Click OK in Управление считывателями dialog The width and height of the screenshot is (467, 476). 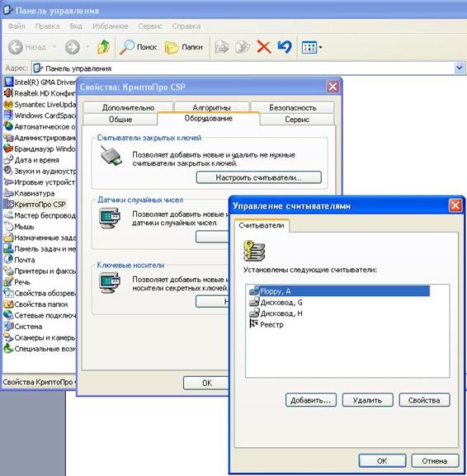(382, 461)
